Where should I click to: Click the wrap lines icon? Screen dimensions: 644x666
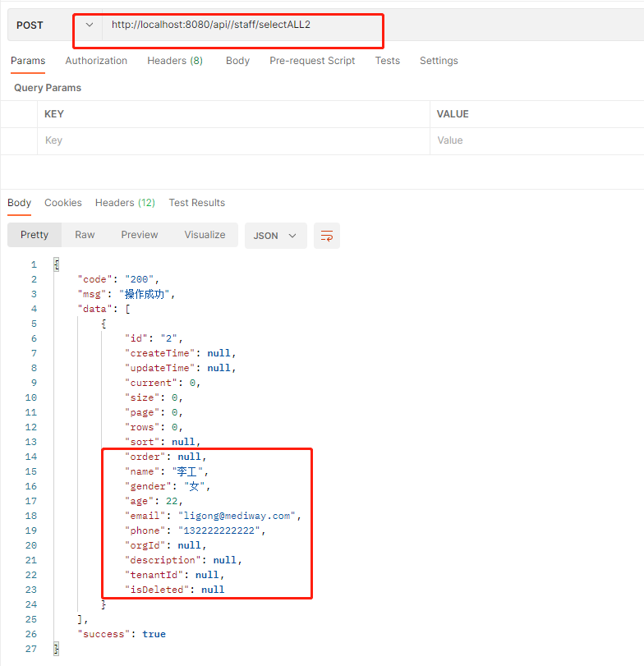tap(327, 236)
